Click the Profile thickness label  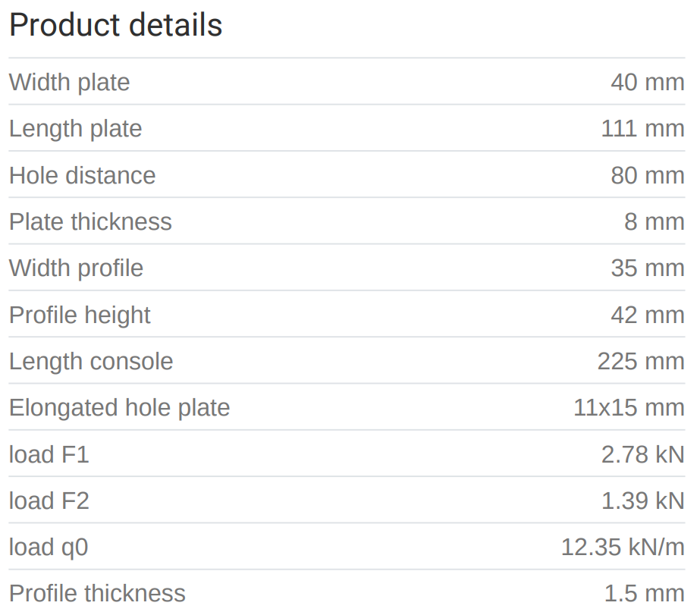pyautogui.click(x=97, y=593)
